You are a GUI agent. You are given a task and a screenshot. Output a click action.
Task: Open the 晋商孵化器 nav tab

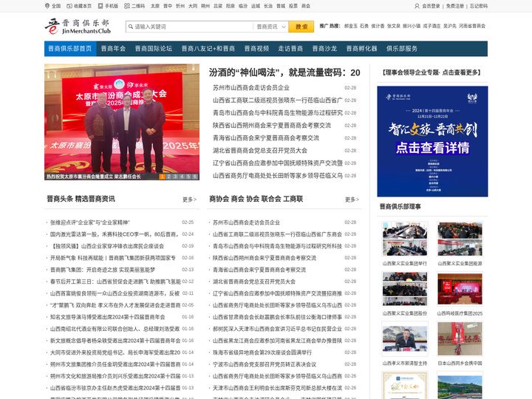(x=361, y=49)
